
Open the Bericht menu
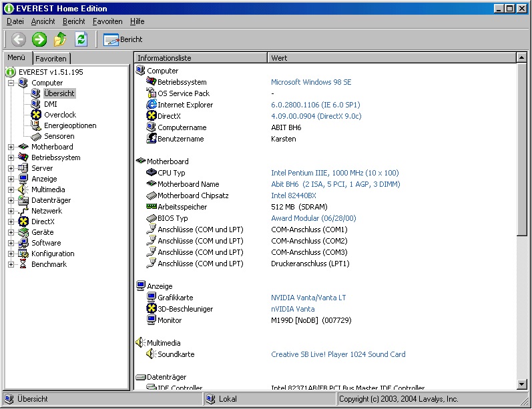[x=73, y=21]
